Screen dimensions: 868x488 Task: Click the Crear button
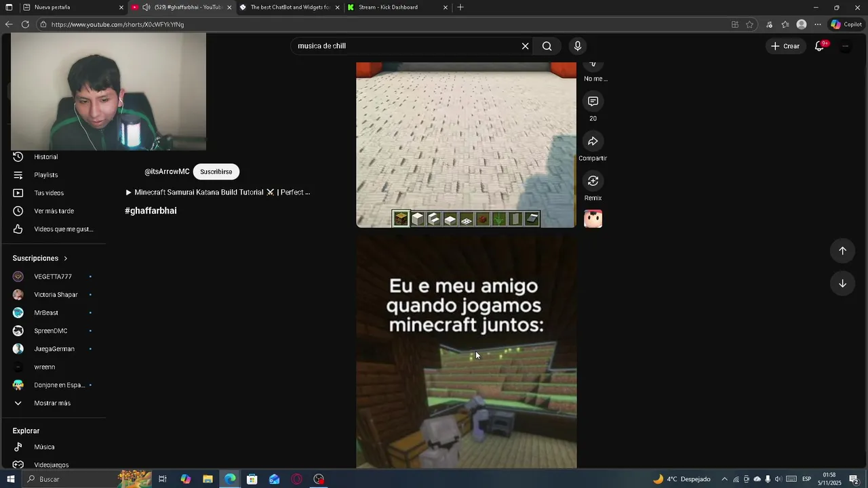[785, 46]
